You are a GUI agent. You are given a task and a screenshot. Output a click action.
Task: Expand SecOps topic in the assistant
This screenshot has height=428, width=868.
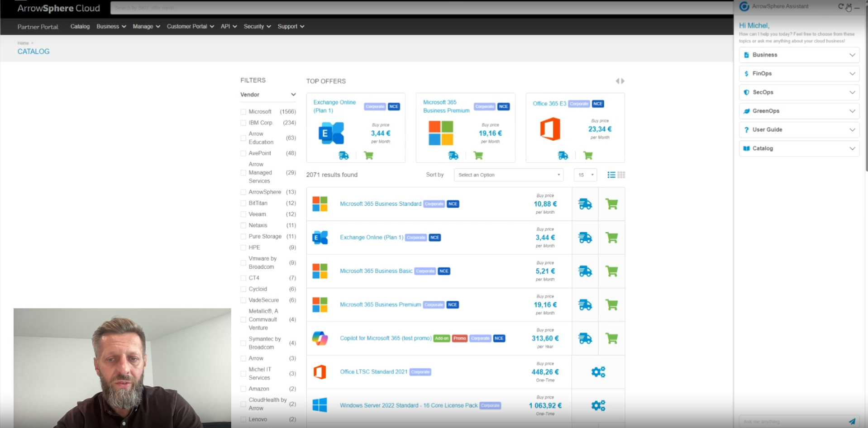[799, 92]
